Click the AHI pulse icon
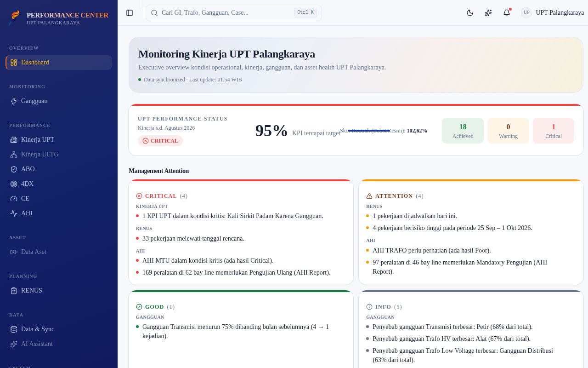Viewport: 588px width, 368px height. point(14,213)
